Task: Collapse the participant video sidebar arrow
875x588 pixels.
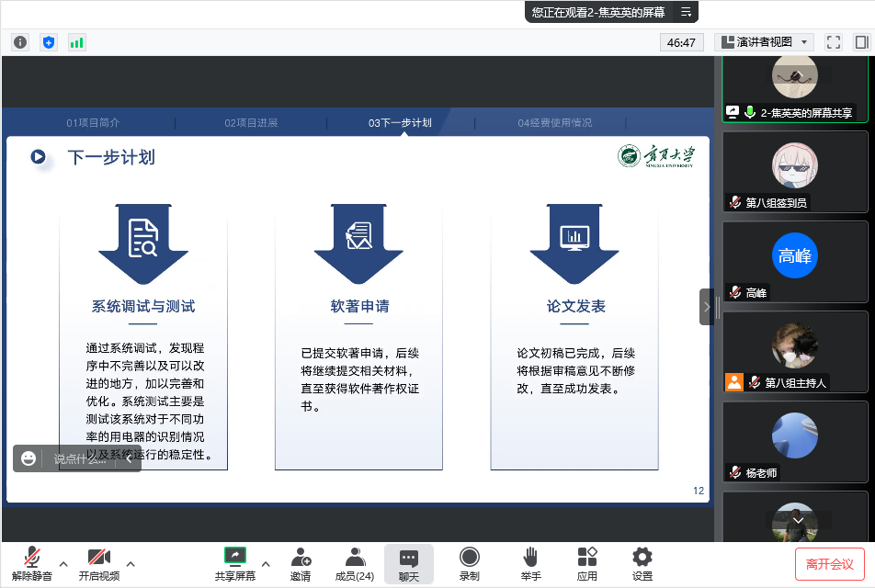Action: click(x=707, y=307)
